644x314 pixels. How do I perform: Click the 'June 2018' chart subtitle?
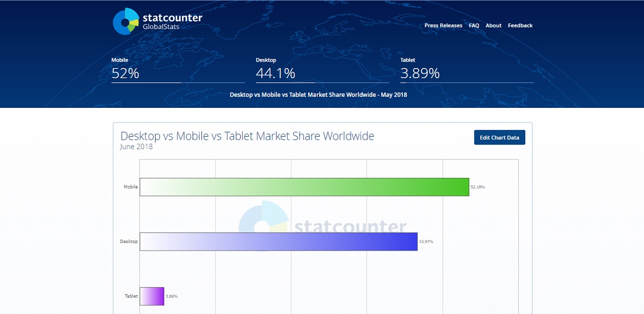pos(136,147)
